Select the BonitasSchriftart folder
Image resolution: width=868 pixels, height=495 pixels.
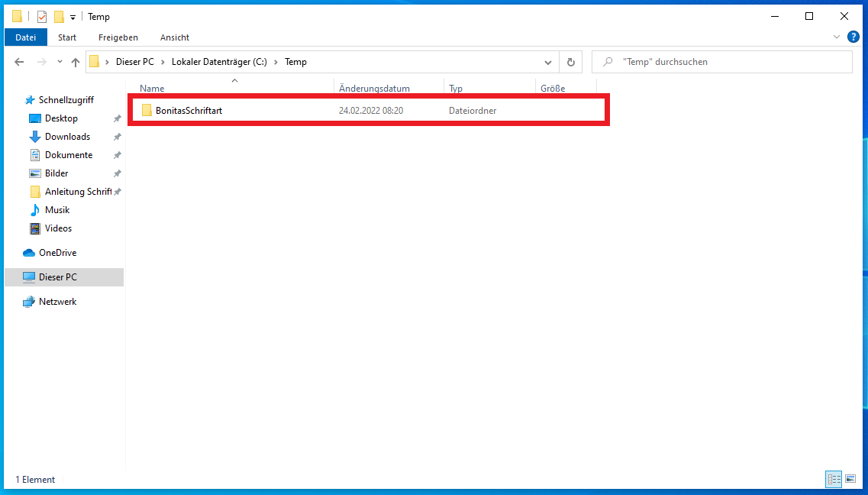coord(189,111)
